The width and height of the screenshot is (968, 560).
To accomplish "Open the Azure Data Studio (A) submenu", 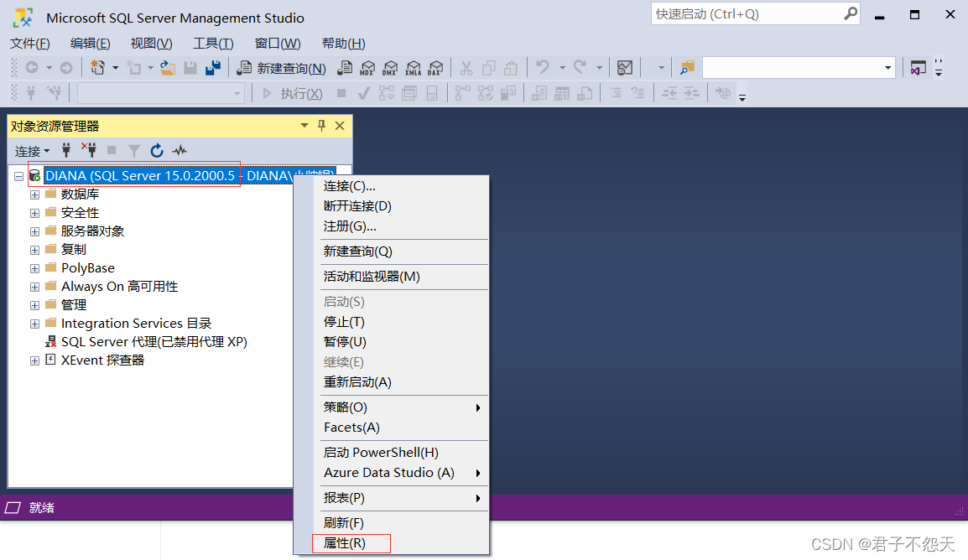I will click(x=400, y=473).
